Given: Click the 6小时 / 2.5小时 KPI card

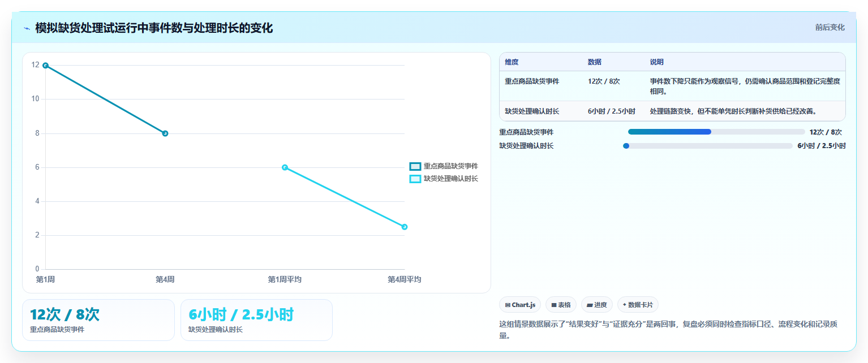Looking at the screenshot, I should tap(256, 320).
